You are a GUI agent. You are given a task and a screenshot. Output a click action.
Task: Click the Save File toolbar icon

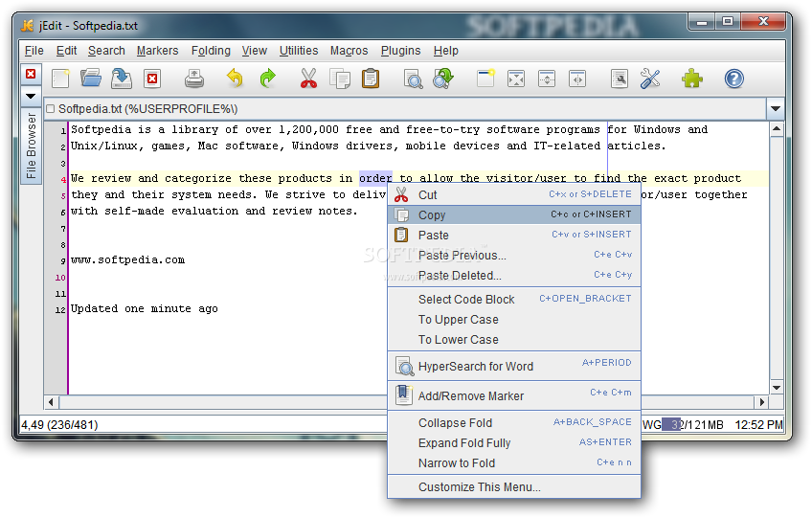[122, 79]
